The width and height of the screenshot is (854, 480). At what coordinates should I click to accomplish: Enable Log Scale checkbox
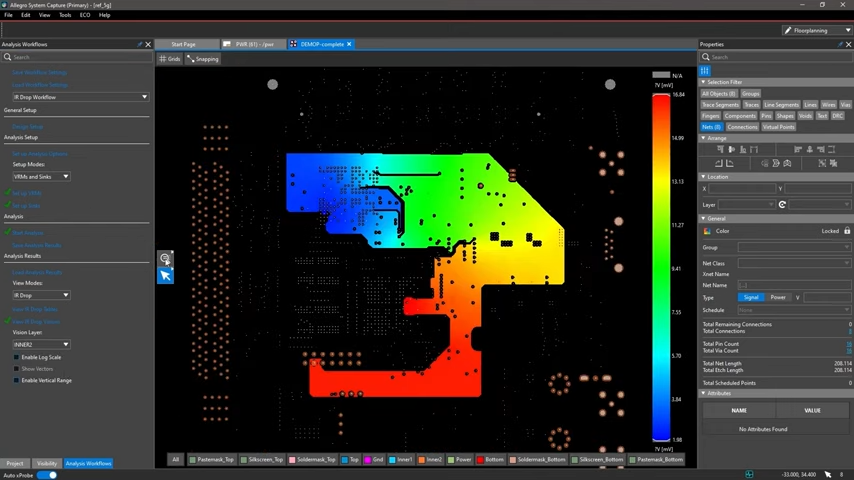pyautogui.click(x=17, y=357)
